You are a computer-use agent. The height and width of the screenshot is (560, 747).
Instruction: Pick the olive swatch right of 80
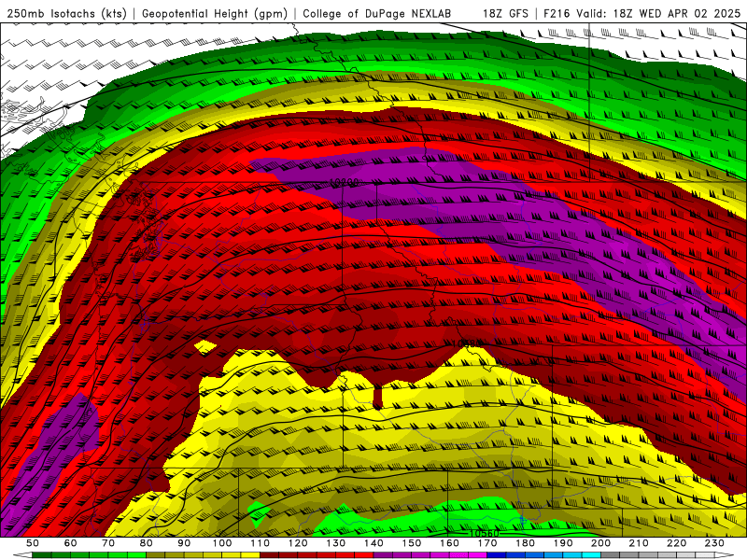coord(156,555)
